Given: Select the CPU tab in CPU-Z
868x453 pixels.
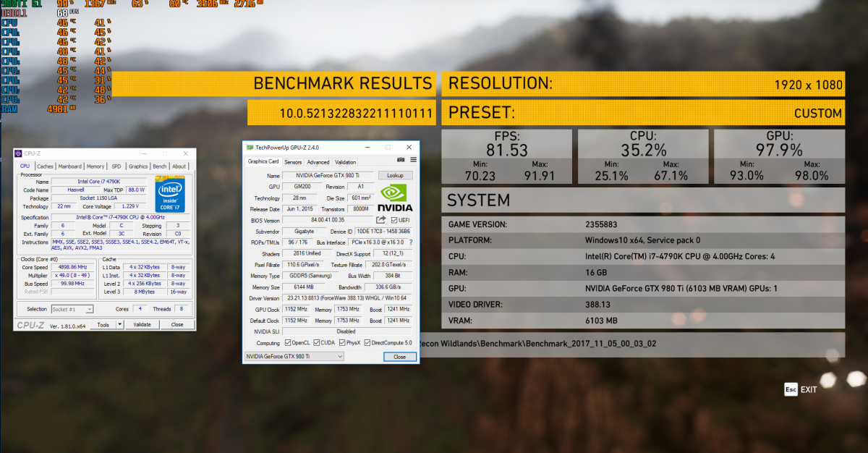Looking at the screenshot, I should pyautogui.click(x=25, y=166).
